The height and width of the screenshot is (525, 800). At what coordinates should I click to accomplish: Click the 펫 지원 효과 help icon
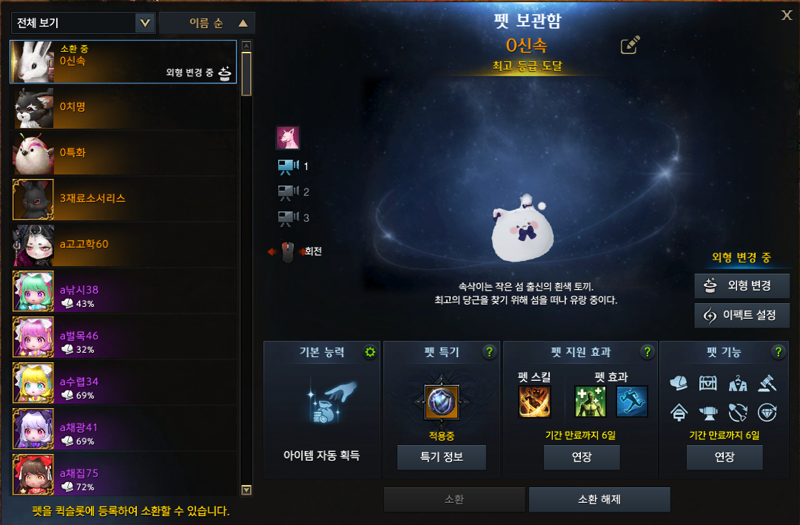(x=647, y=352)
